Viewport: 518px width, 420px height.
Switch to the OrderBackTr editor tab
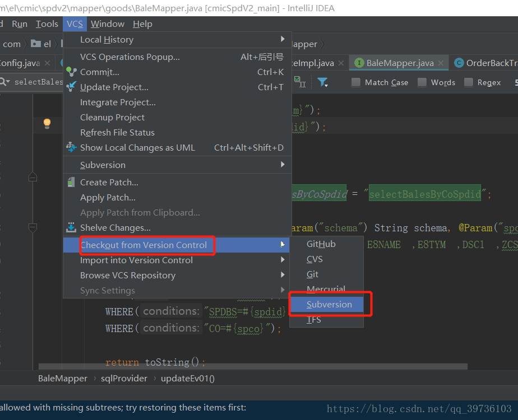click(484, 63)
